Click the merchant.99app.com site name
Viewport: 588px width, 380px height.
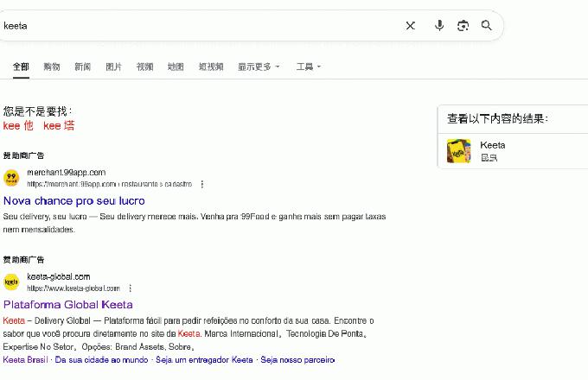[67, 173]
